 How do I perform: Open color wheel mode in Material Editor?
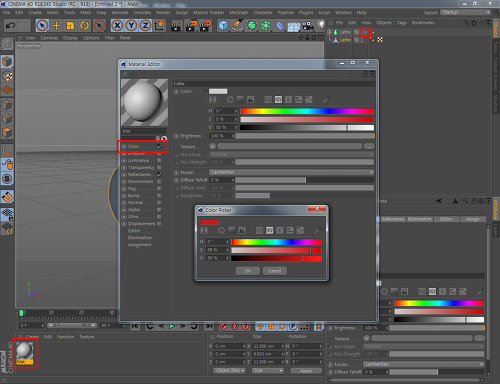(x=230, y=99)
